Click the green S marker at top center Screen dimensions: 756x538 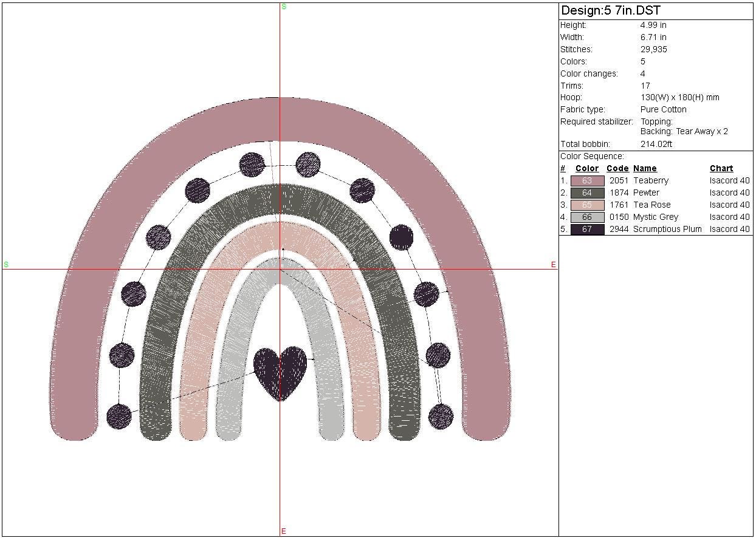pyautogui.click(x=284, y=7)
